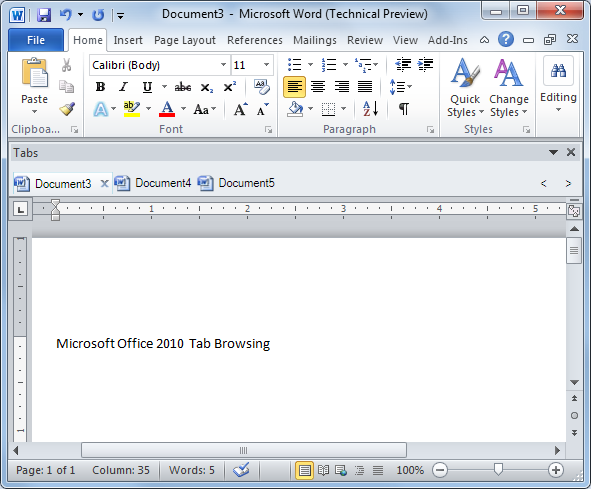Show paragraph marks with pilcrow icon
The image size is (591, 489).
coord(404,109)
